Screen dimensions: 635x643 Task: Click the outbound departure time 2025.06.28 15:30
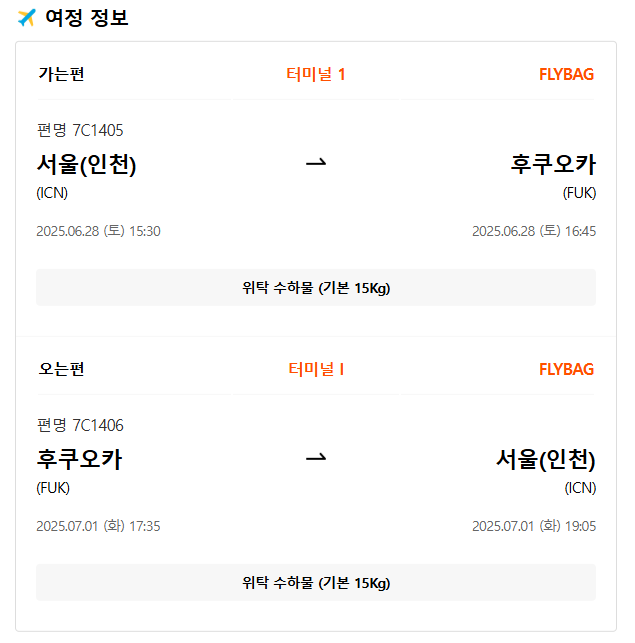point(98,231)
